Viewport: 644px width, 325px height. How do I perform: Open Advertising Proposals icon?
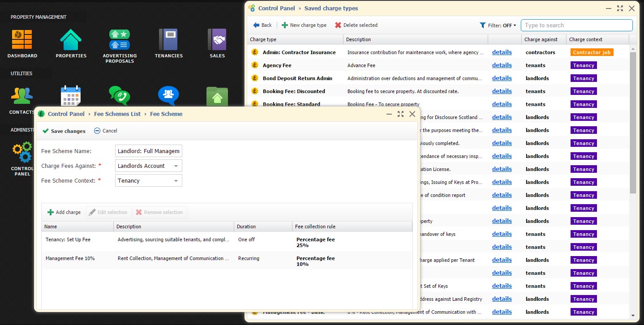coord(120,39)
